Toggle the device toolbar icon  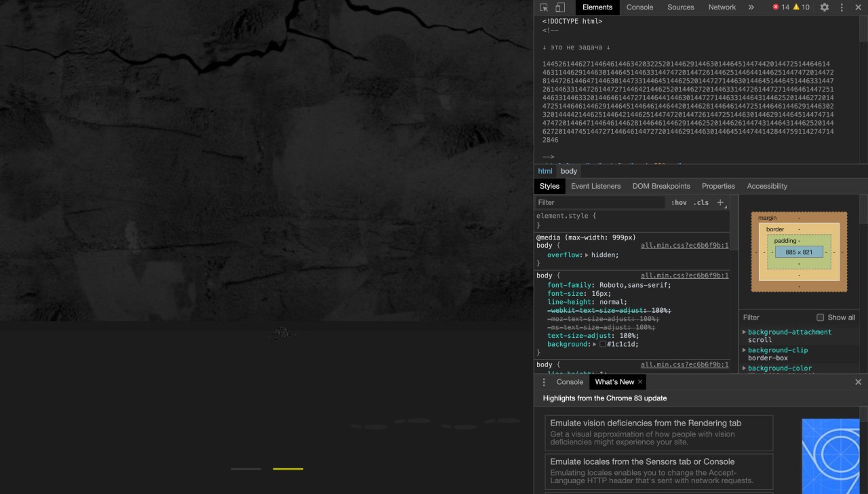pos(560,7)
